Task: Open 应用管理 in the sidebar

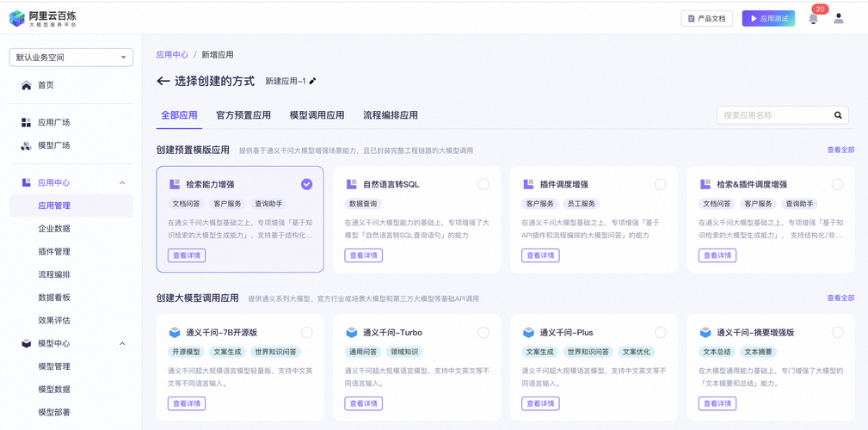Action: [71, 206]
